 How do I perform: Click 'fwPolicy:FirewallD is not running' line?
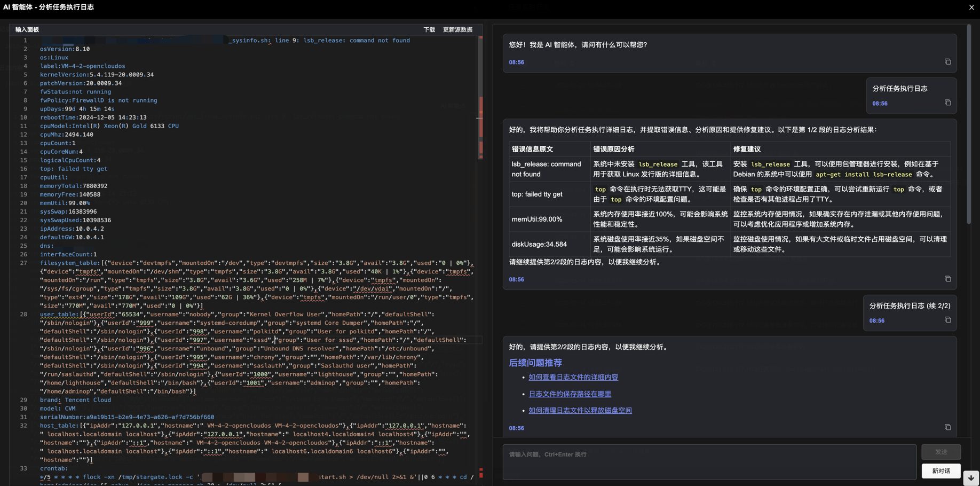(x=98, y=100)
